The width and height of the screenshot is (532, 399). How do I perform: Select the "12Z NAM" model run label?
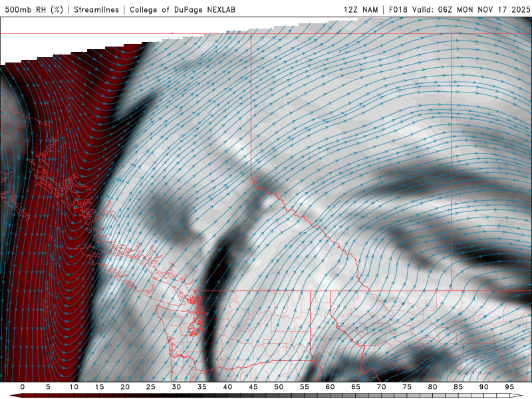(360, 9)
